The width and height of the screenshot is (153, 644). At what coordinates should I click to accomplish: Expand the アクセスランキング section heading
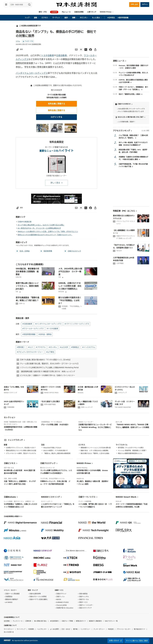(x=122, y=130)
